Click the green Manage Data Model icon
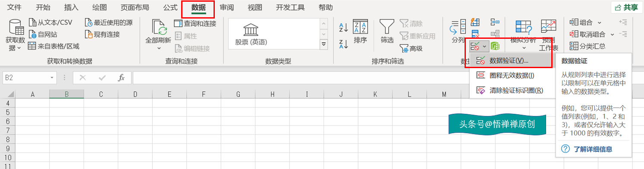Screen dimensions: 644x169 tap(495, 46)
